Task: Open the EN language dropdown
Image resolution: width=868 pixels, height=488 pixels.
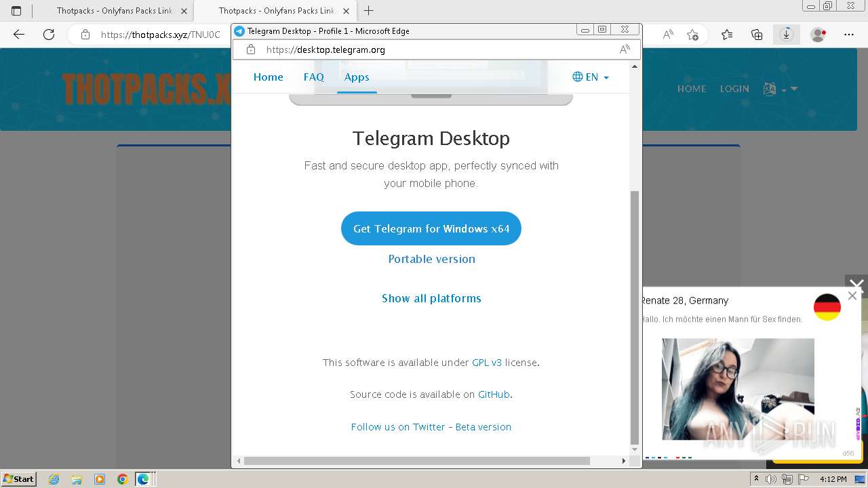Action: click(x=591, y=77)
